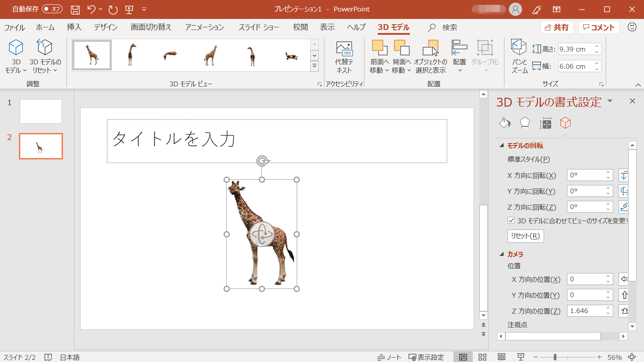Select the top-down giraffe view thumbnail
This screenshot has width=644, height=362.
(x=170, y=55)
